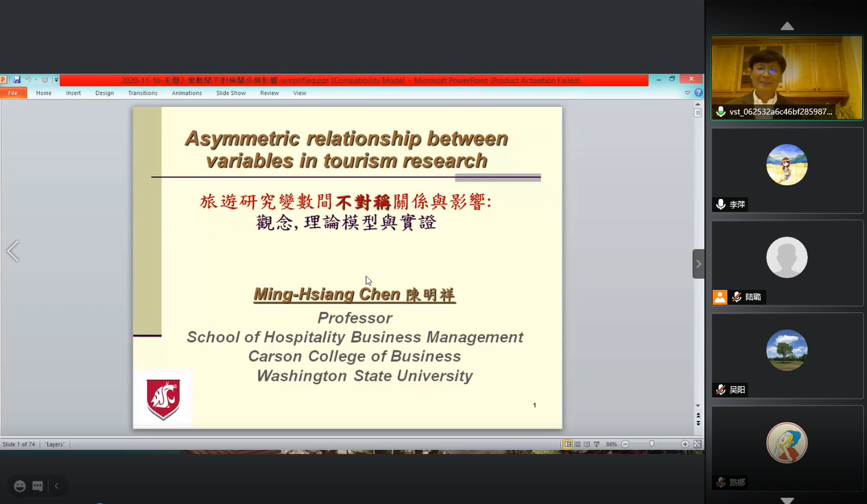Screen dimensions: 867x504
Task: Toggle muted microphone for participant 吴阳
Action: [720, 389]
